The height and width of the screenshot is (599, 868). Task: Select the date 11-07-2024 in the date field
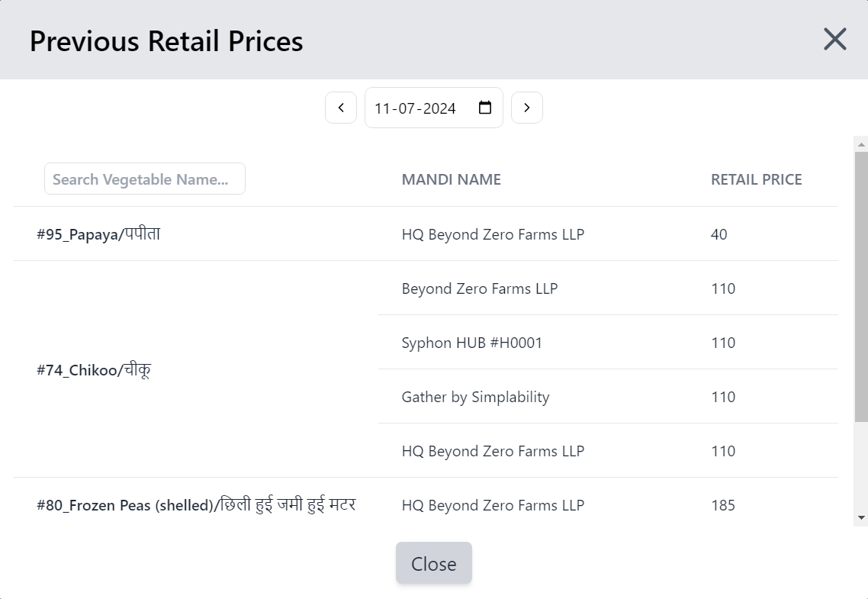[x=414, y=108]
